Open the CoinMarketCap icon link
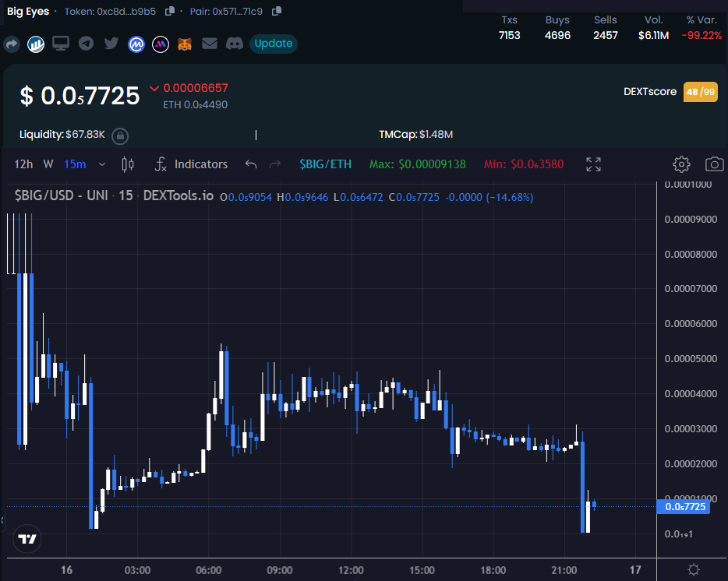This screenshot has height=581, width=728. tap(136, 44)
